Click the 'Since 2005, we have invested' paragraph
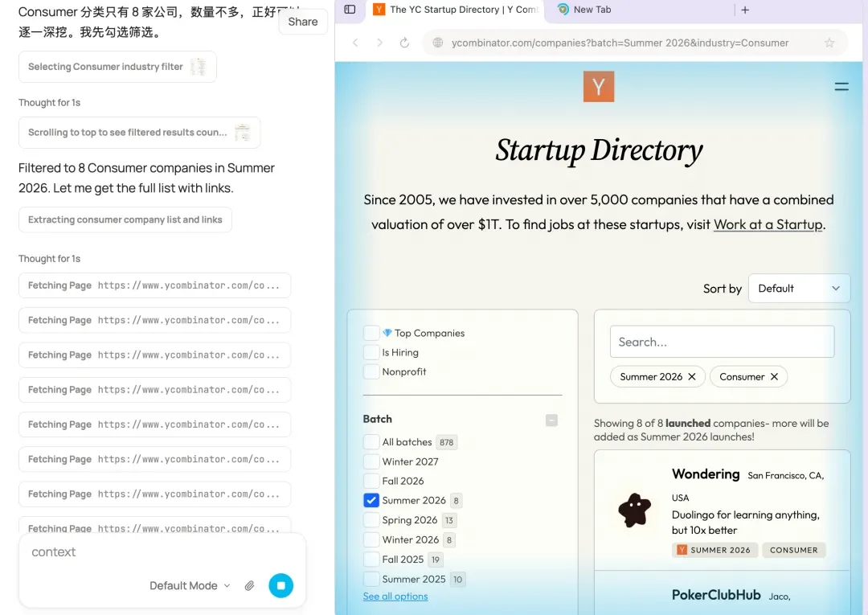This screenshot has height=615, width=868. 599,212
